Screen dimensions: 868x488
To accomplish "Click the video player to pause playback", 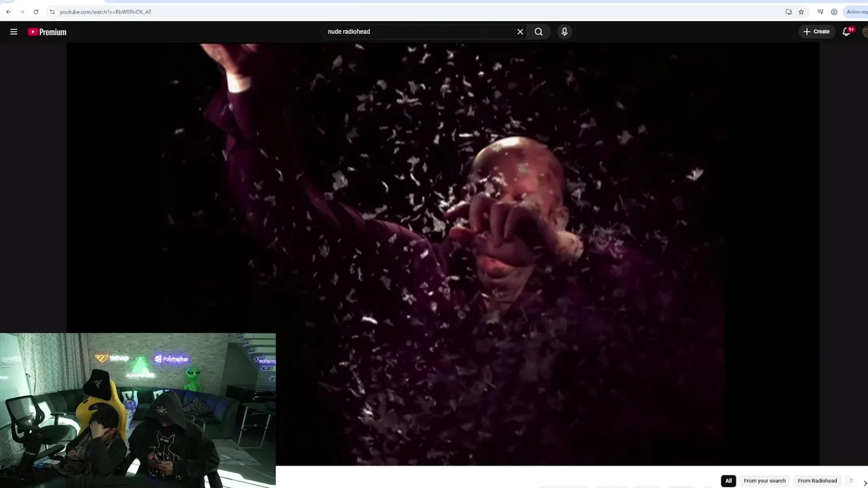I will tap(443, 254).
